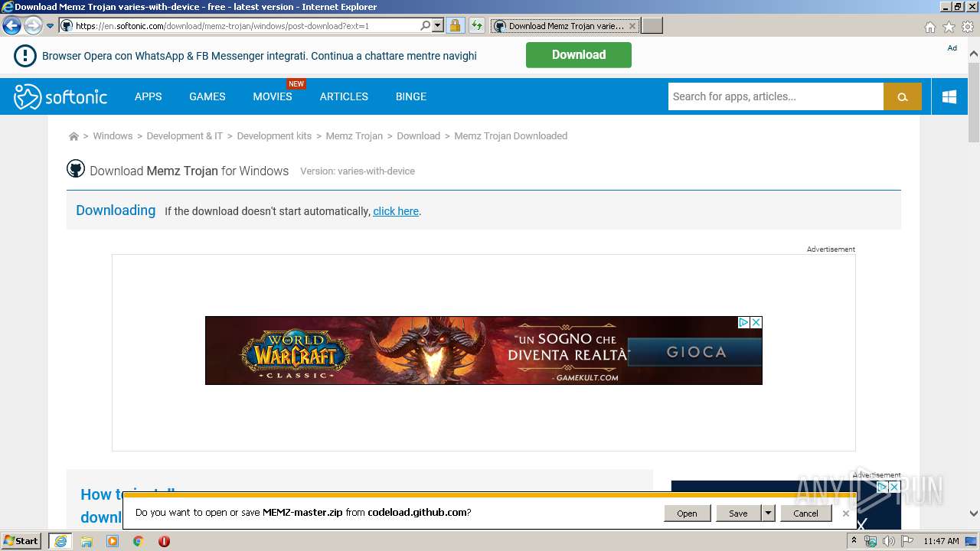Image resolution: width=980 pixels, height=551 pixels.
Task: Click the GitHub-style Memz Trojan app icon
Action: 75,169
